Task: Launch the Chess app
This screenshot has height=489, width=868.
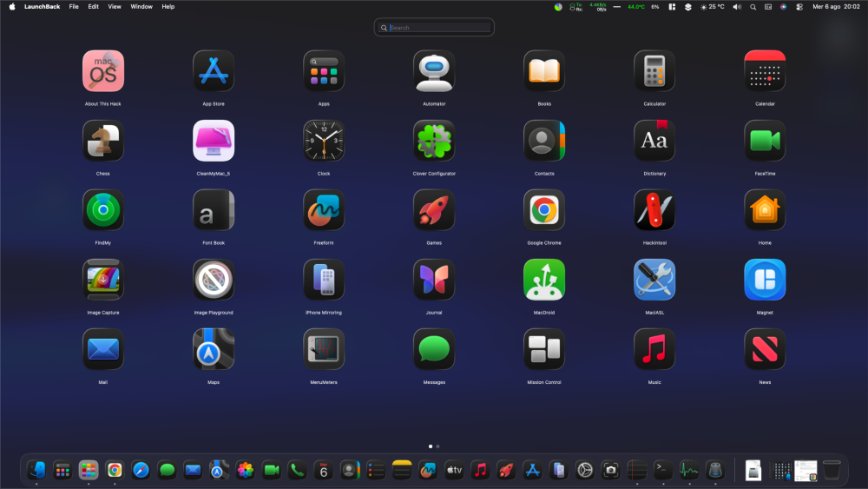Action: pos(103,141)
